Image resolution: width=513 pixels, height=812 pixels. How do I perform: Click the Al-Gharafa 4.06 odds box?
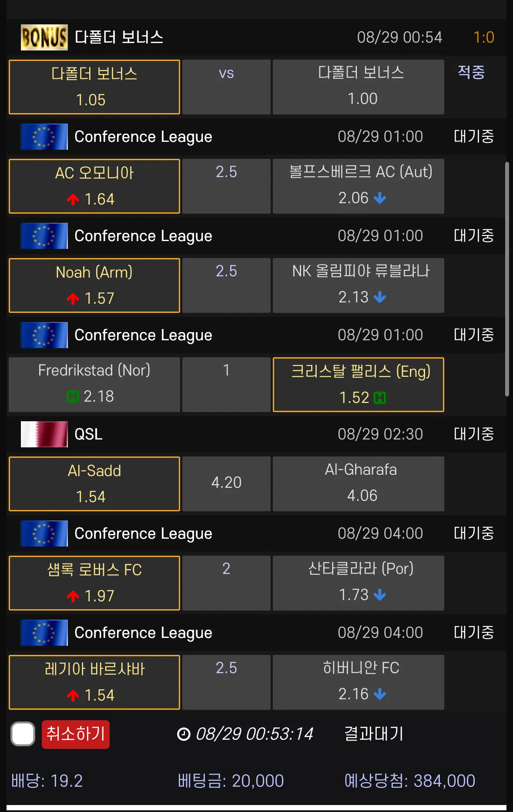(358, 483)
